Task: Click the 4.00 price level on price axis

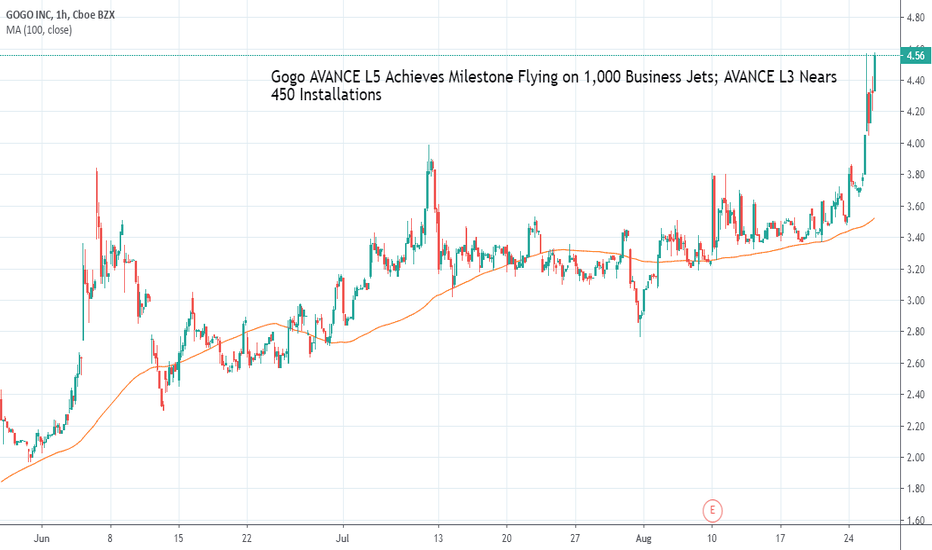Action: [915, 143]
